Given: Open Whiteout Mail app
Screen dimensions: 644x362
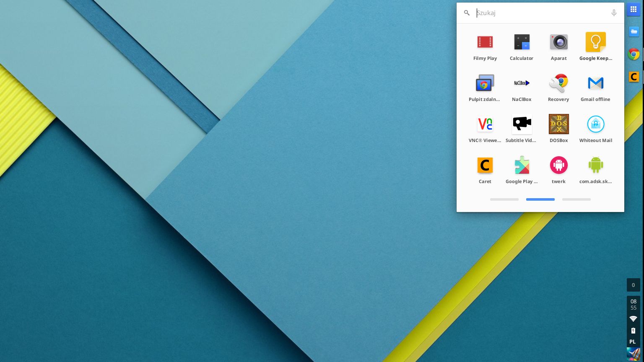Looking at the screenshot, I should click(596, 124).
